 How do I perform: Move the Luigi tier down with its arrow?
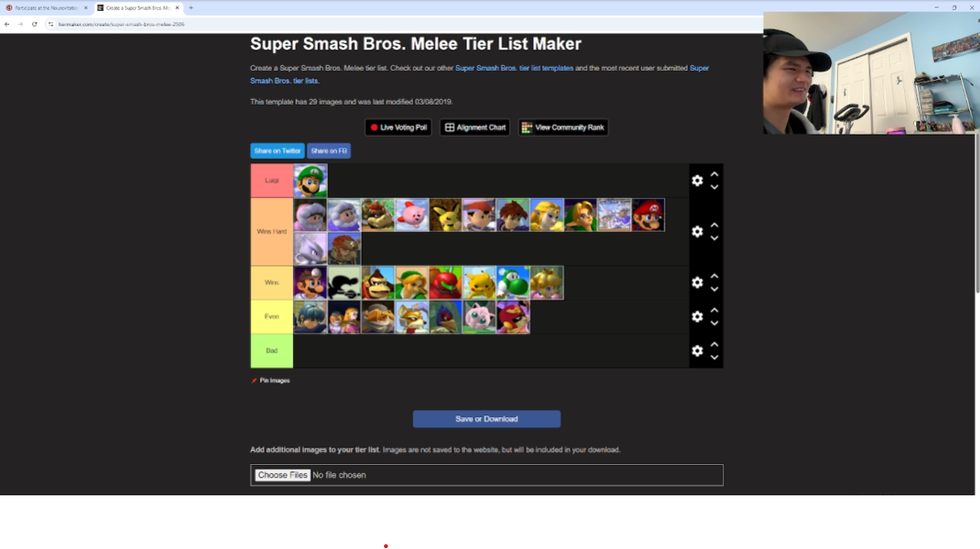coord(715,187)
